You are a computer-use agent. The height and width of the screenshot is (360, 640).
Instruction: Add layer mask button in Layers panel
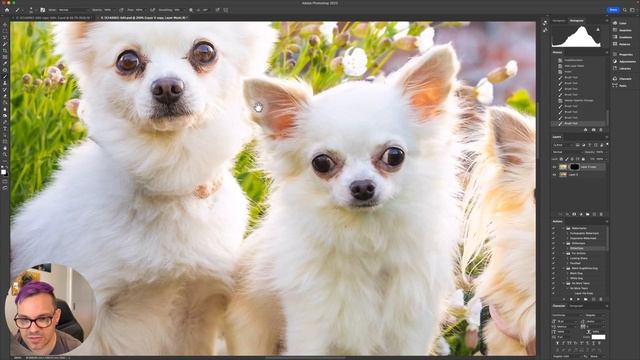574,214
